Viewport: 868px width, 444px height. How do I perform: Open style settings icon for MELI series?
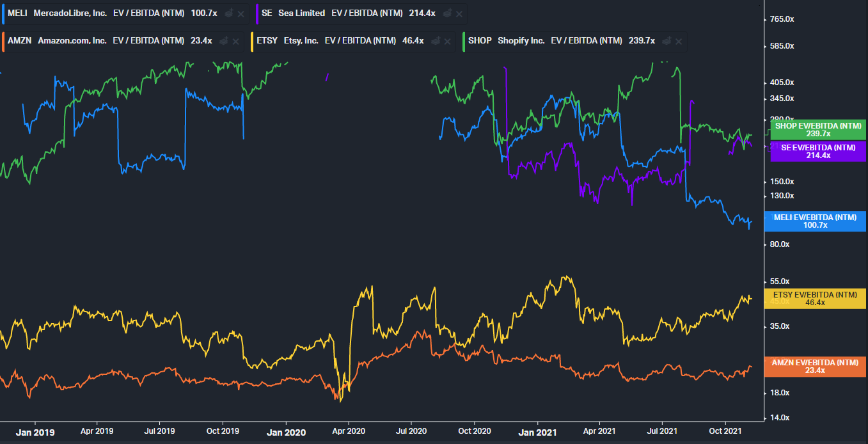tap(228, 13)
